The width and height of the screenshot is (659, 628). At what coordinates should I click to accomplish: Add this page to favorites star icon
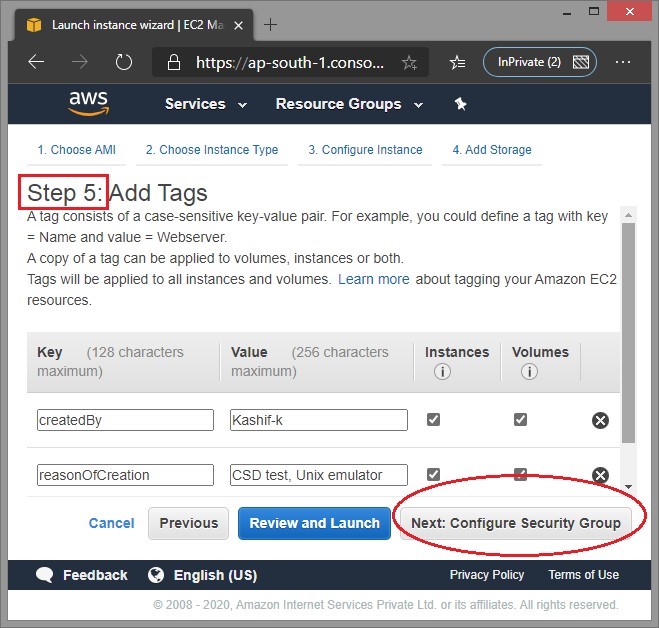point(409,63)
